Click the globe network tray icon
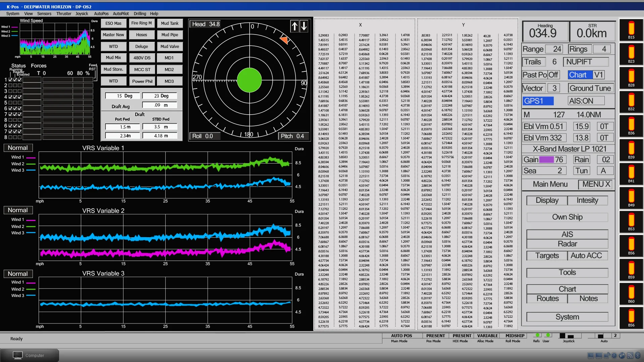This screenshot has width=644, height=362. (x=622, y=355)
